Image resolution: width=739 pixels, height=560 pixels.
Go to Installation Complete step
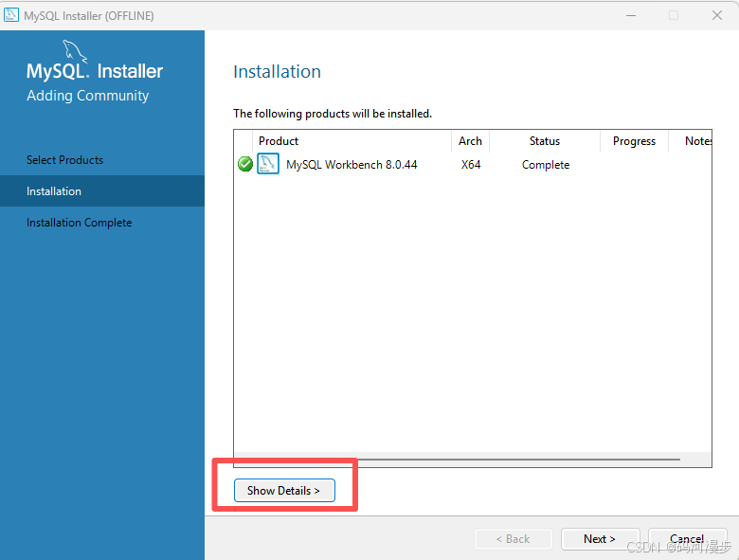(80, 223)
